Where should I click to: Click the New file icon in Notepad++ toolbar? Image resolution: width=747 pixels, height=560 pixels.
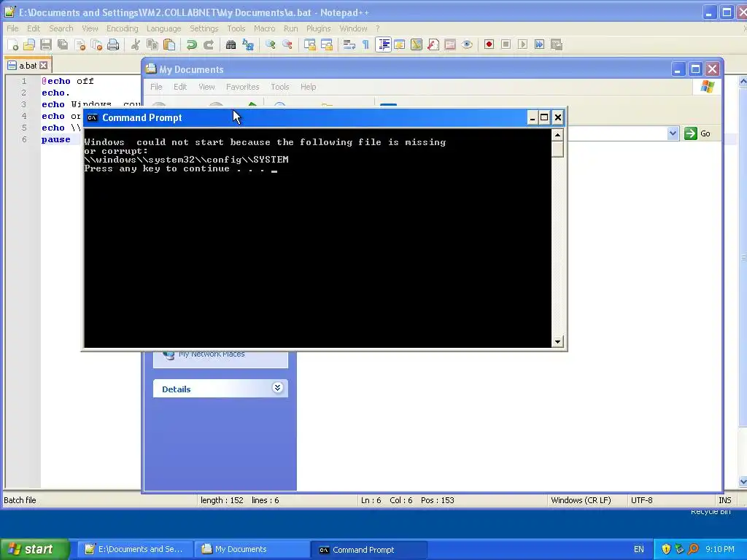pos(12,44)
